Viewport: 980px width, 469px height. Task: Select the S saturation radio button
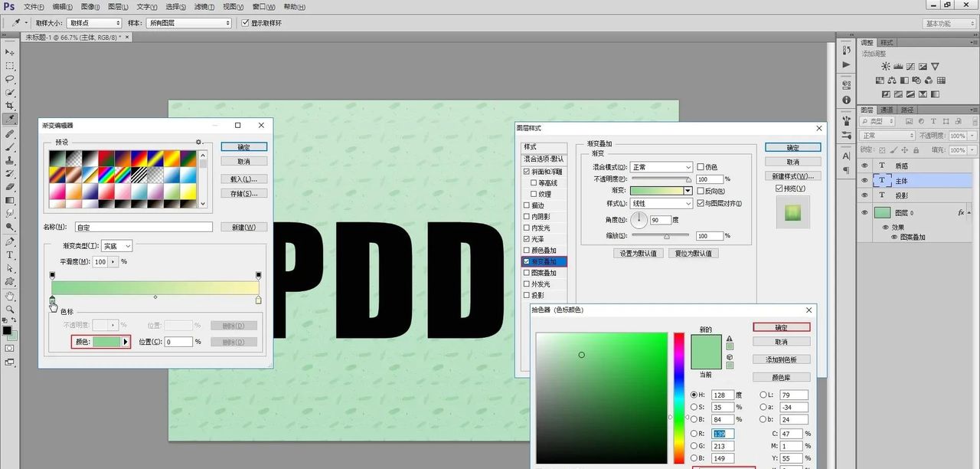(x=694, y=408)
